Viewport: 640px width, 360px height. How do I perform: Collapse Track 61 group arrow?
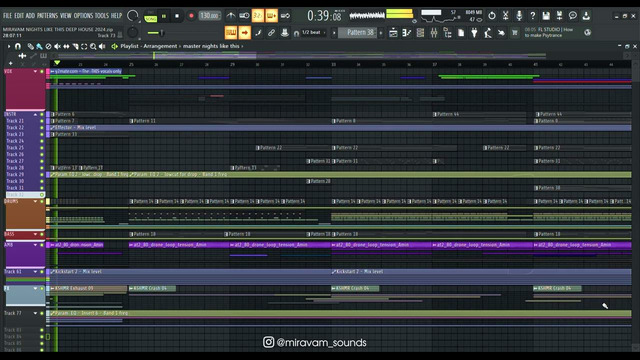click(36, 272)
